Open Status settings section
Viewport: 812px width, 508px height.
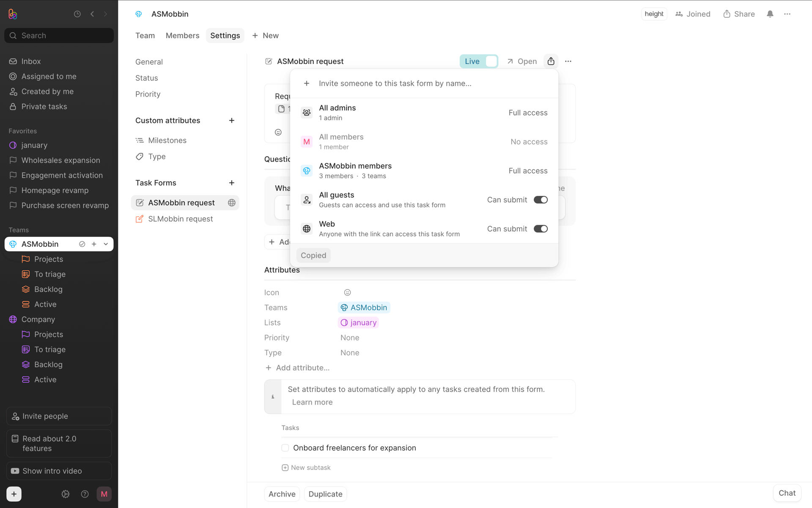pos(146,78)
